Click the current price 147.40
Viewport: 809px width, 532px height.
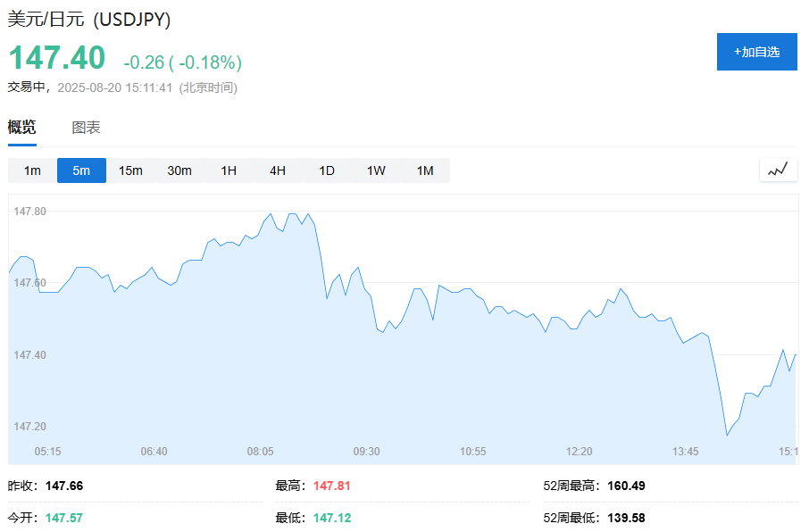point(57,57)
